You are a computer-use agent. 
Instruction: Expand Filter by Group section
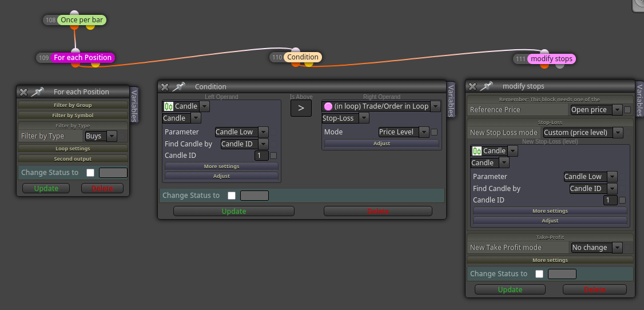pyautogui.click(x=73, y=105)
